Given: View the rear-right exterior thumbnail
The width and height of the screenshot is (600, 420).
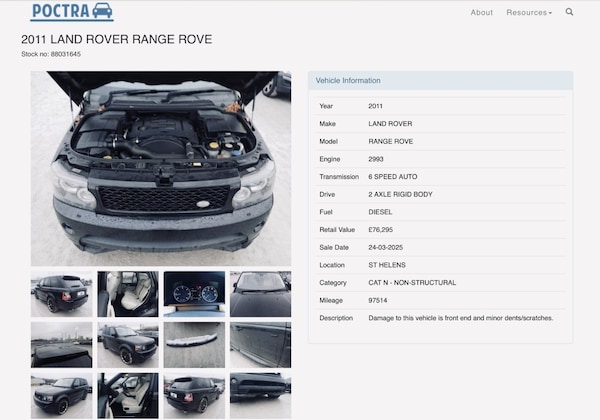Looking at the screenshot, I should (x=194, y=395).
